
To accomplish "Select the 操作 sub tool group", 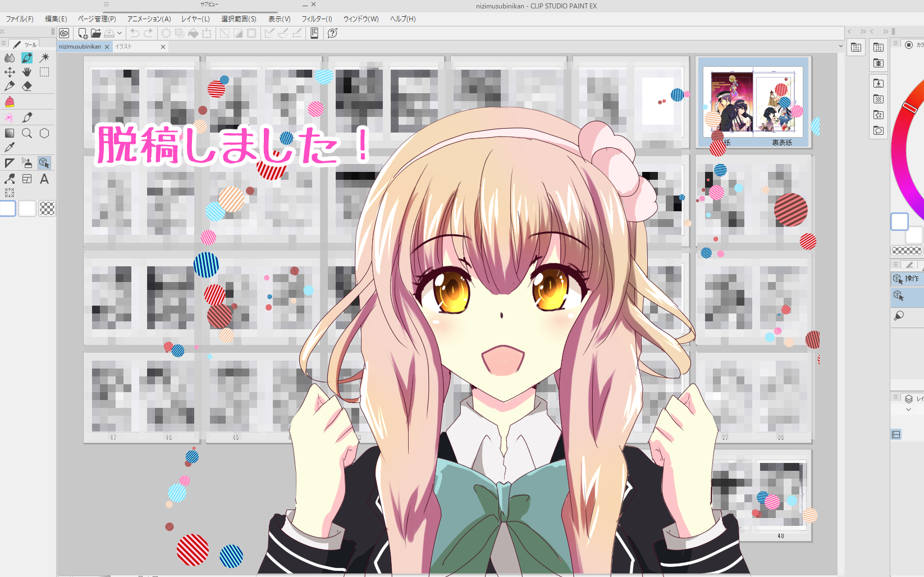I will pos(907,278).
